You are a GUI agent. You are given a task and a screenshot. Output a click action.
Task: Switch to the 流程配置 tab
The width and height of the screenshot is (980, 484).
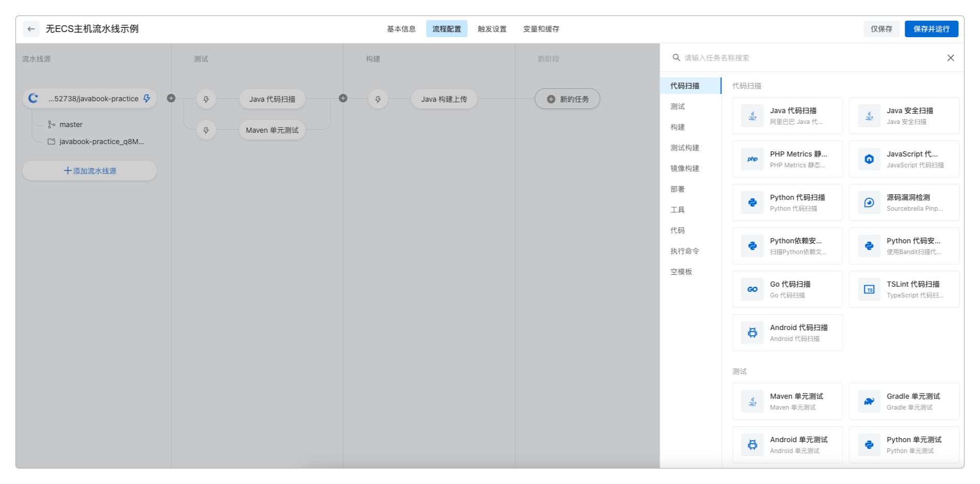point(447,29)
